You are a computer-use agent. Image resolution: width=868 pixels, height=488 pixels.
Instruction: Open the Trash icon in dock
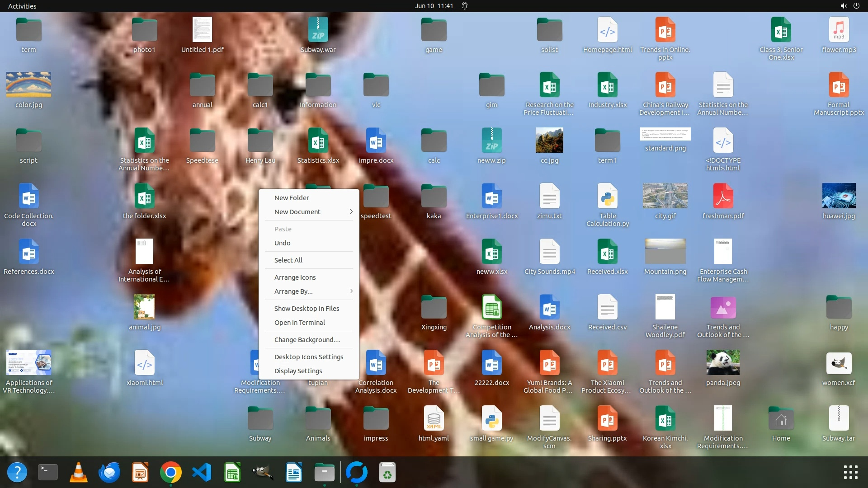387,473
